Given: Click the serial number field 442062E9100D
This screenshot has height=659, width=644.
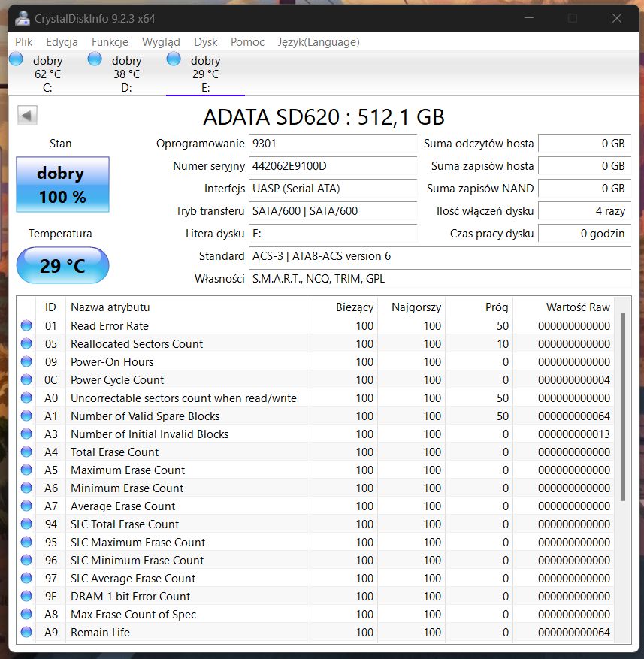Looking at the screenshot, I should [x=332, y=166].
